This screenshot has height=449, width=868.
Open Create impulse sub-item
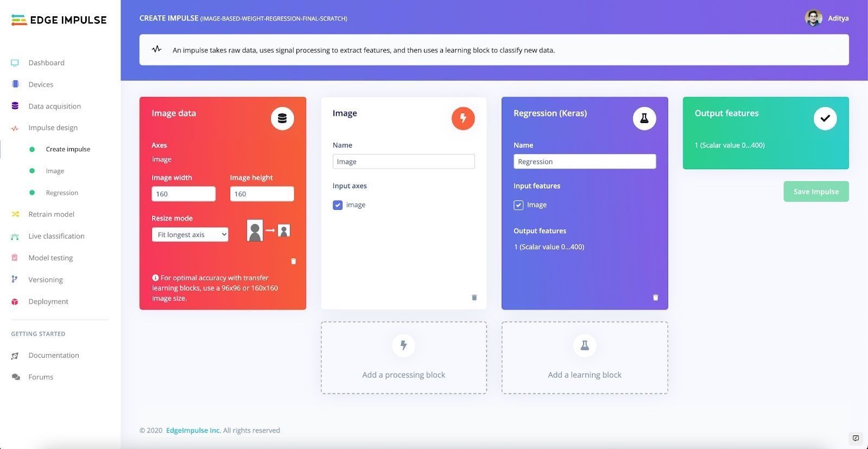pyautogui.click(x=68, y=149)
